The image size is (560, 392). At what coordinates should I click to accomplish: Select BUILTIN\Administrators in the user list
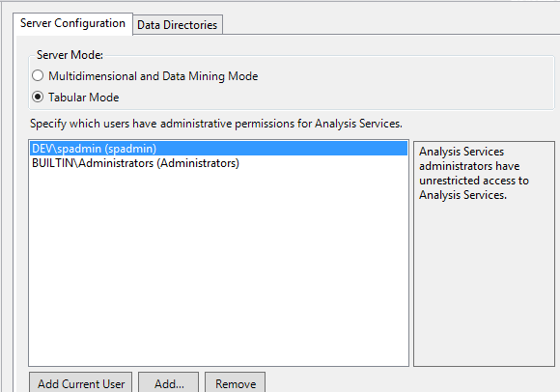[218, 163]
